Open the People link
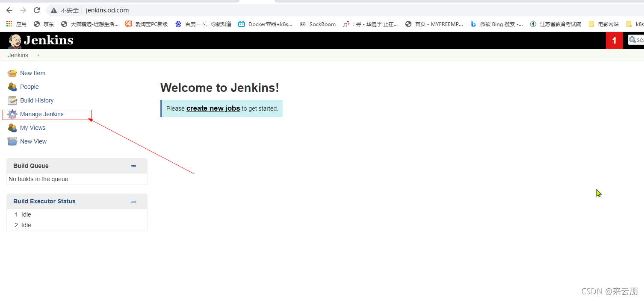The height and width of the screenshot is (299, 644). click(30, 87)
